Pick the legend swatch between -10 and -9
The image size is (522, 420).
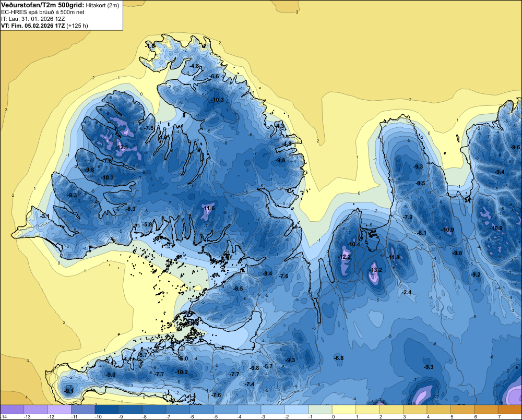(x=107, y=410)
